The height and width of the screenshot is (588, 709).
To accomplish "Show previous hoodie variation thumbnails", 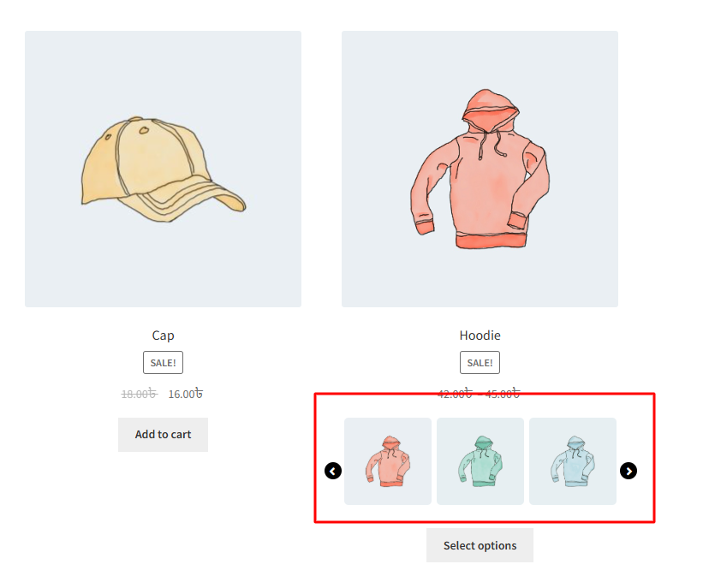I will pos(333,471).
